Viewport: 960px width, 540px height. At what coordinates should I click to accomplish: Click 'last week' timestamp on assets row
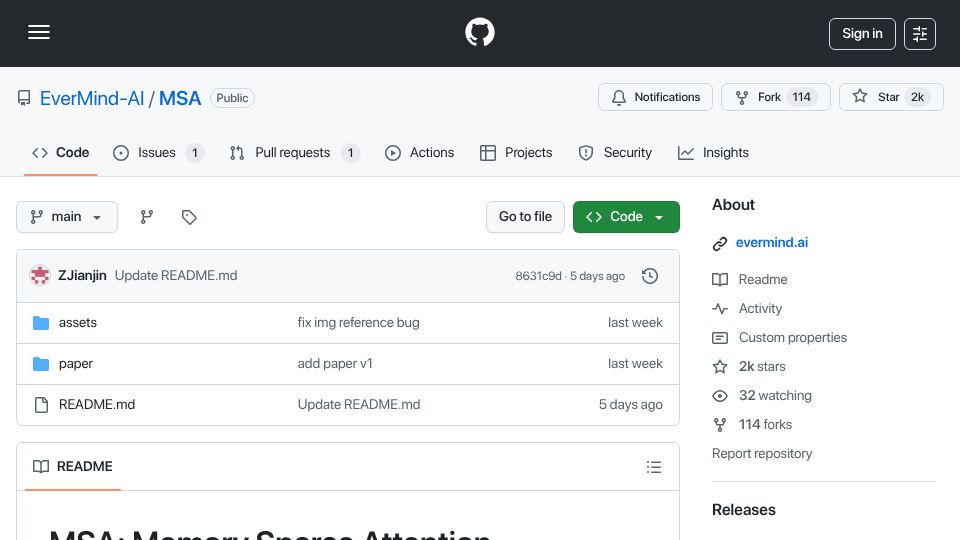635,323
